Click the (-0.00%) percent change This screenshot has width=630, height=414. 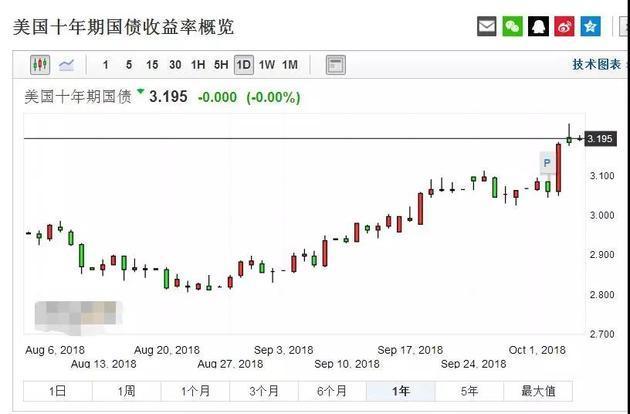click(x=273, y=97)
